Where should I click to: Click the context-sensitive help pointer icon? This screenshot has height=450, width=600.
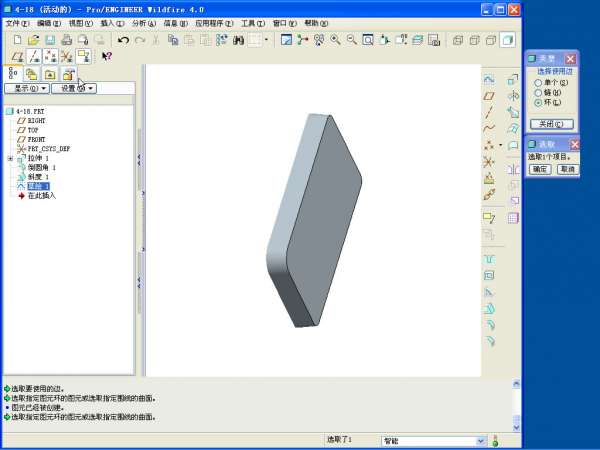click(x=107, y=56)
